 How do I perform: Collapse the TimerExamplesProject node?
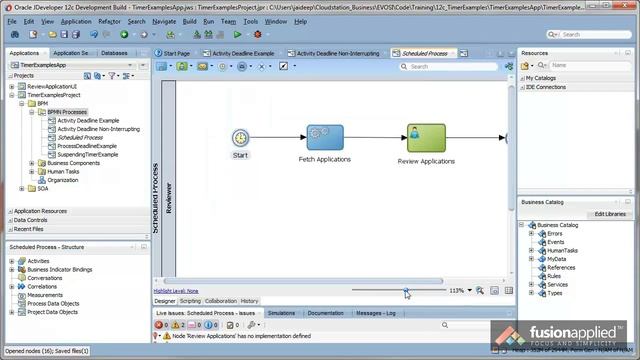(x=12, y=95)
